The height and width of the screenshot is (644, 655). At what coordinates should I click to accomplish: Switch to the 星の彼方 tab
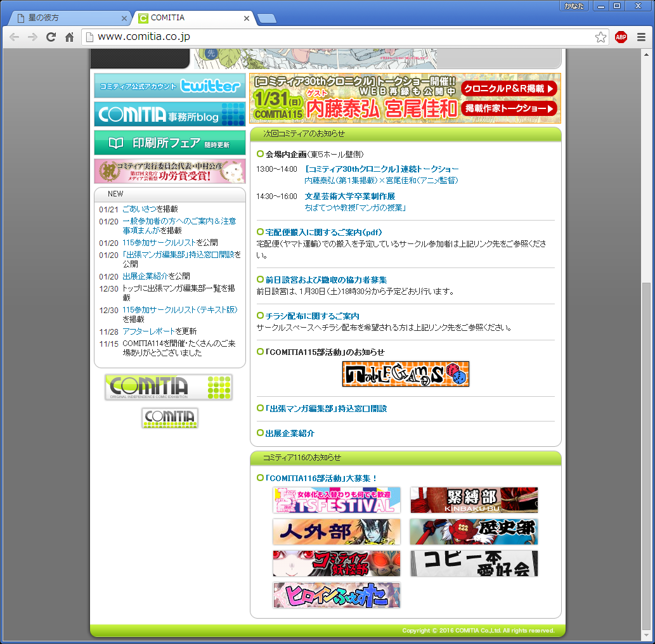pos(69,18)
